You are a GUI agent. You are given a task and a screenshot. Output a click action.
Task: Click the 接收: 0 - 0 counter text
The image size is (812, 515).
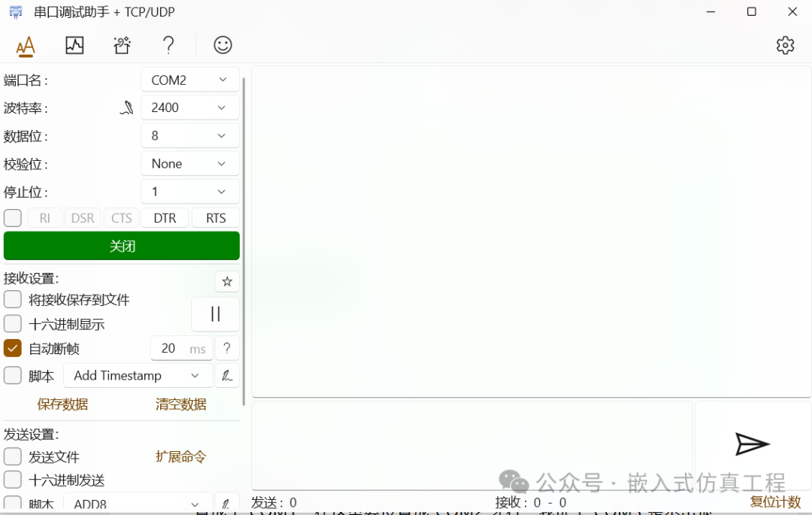click(531, 502)
